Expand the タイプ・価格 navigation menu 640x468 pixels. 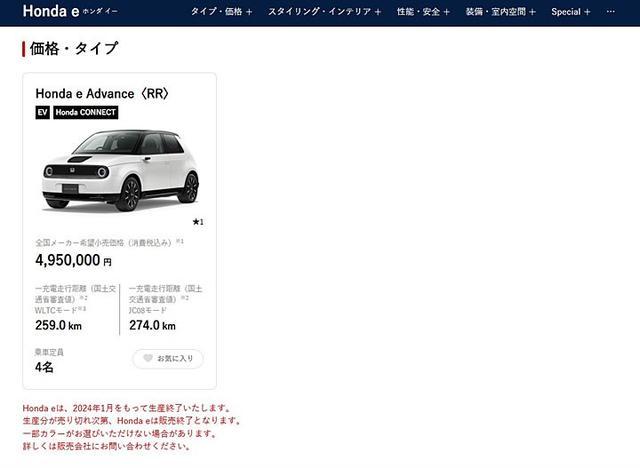click(222, 12)
